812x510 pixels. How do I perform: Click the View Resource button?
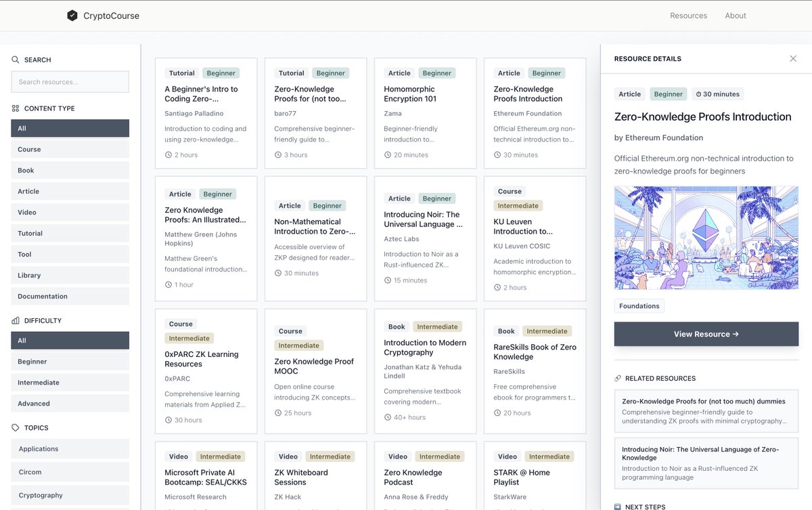click(x=706, y=334)
